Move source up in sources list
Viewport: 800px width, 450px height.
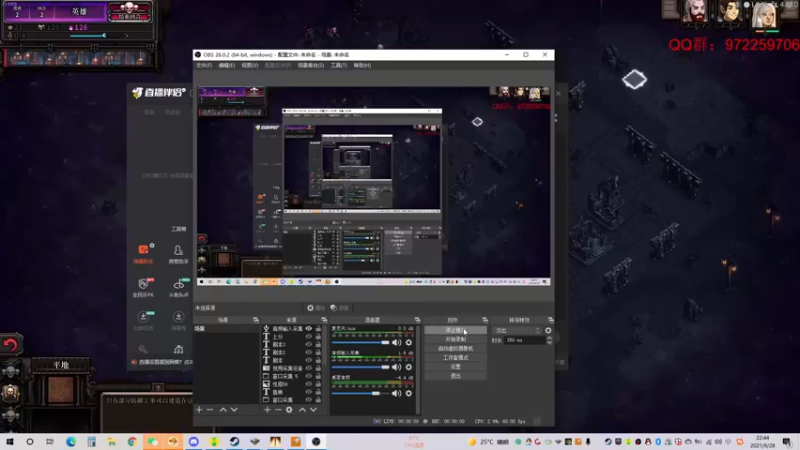pos(302,410)
